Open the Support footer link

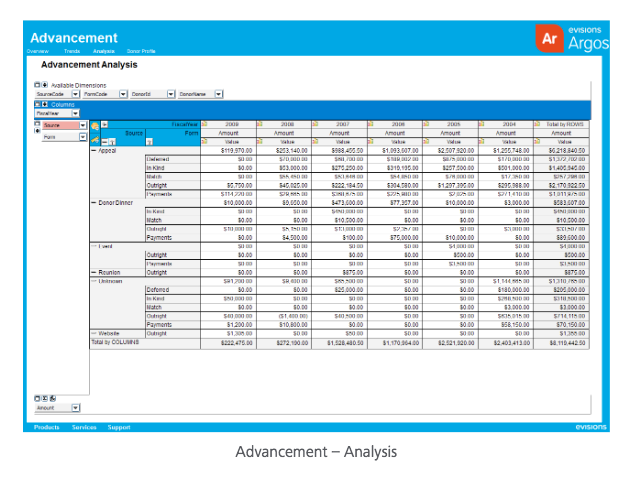point(119,427)
